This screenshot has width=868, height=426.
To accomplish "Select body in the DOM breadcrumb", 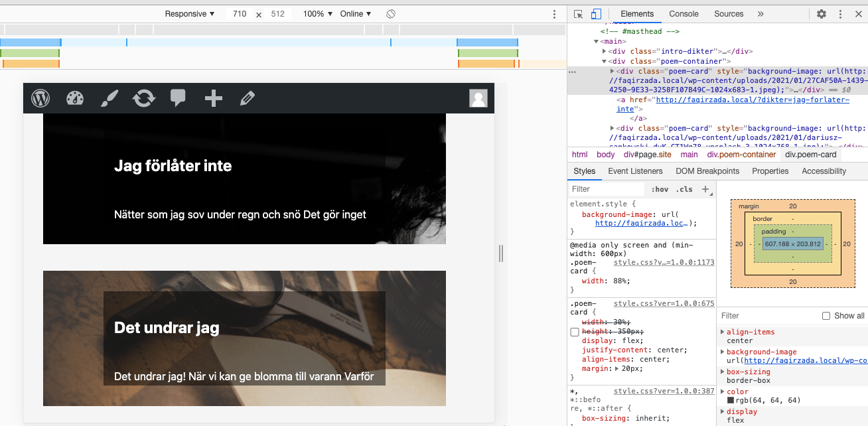I will click(605, 155).
